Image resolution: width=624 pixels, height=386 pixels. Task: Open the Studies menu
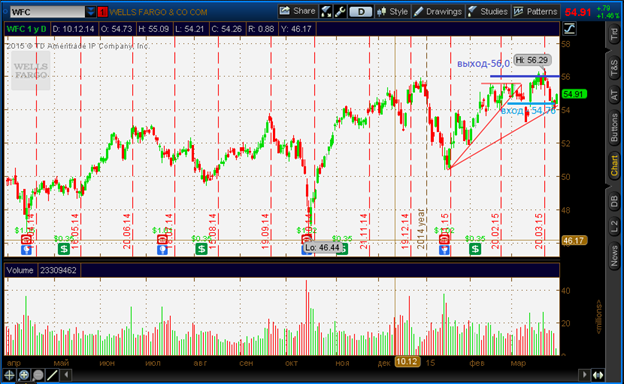pyautogui.click(x=488, y=12)
